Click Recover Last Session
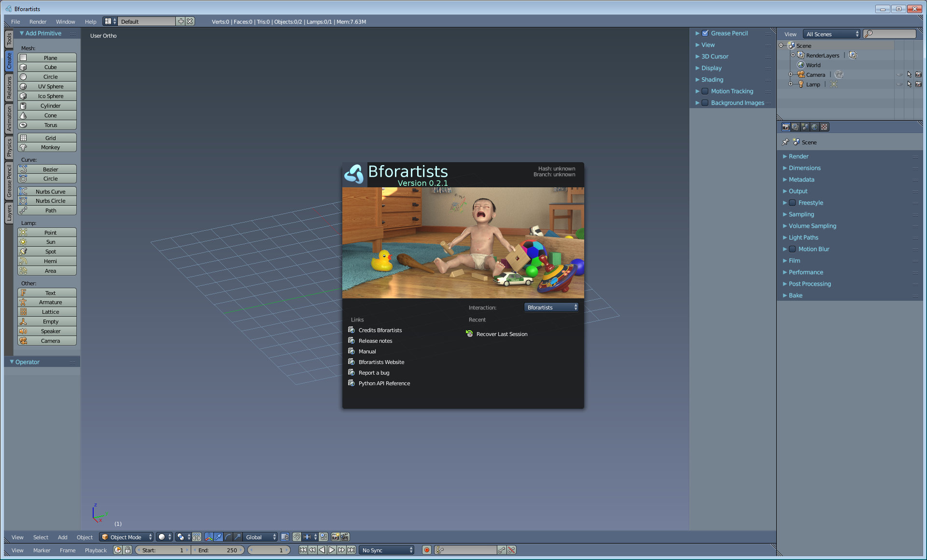 pyautogui.click(x=502, y=334)
